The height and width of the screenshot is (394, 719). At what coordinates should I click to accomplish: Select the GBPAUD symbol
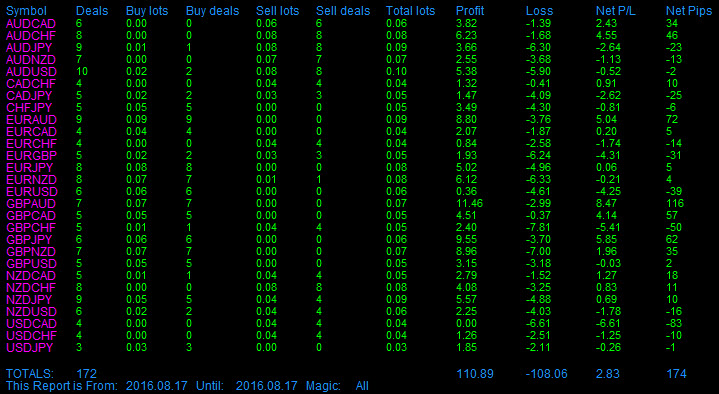31,204
